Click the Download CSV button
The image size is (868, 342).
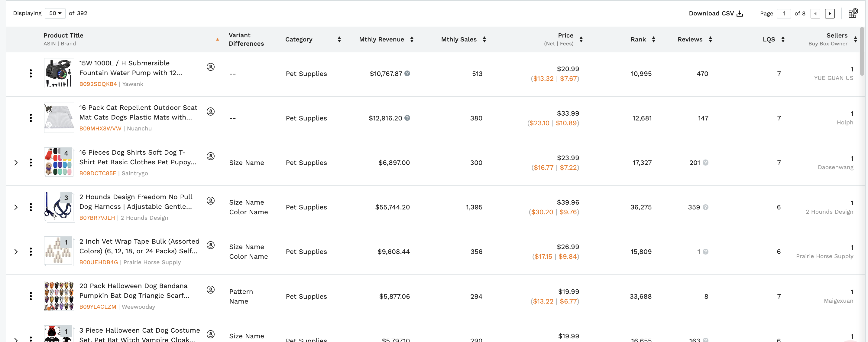716,13
